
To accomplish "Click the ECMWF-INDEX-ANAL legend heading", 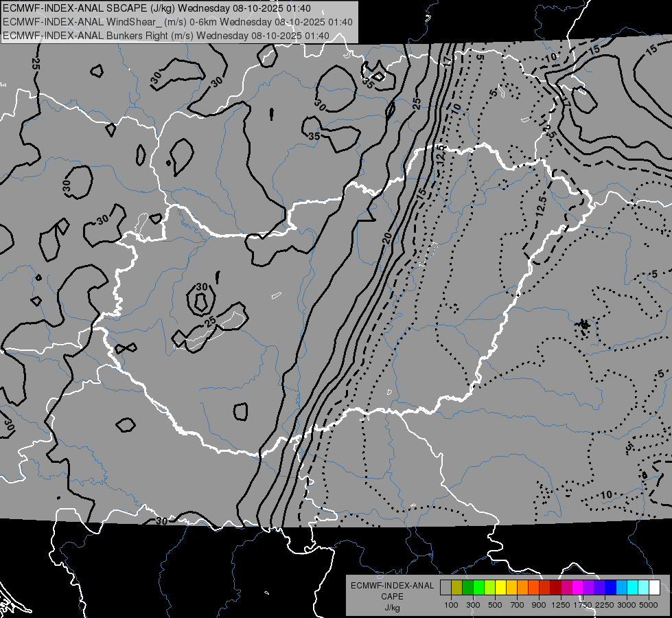I will tap(392, 586).
